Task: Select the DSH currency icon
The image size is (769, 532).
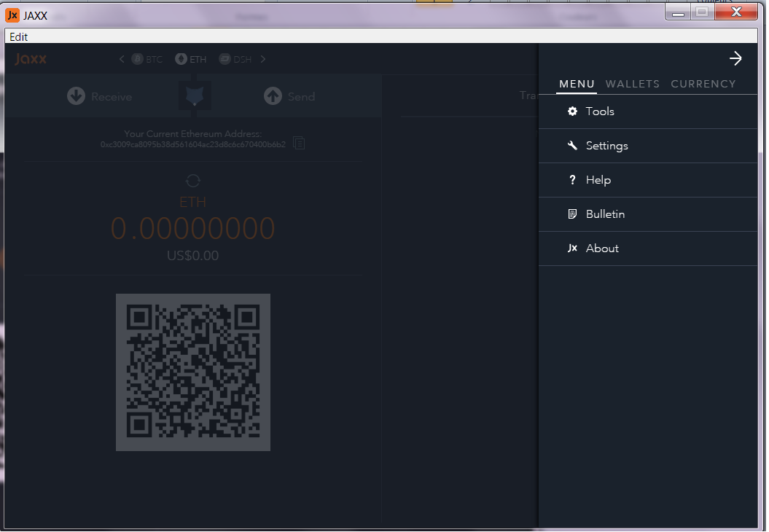Action: [x=224, y=59]
